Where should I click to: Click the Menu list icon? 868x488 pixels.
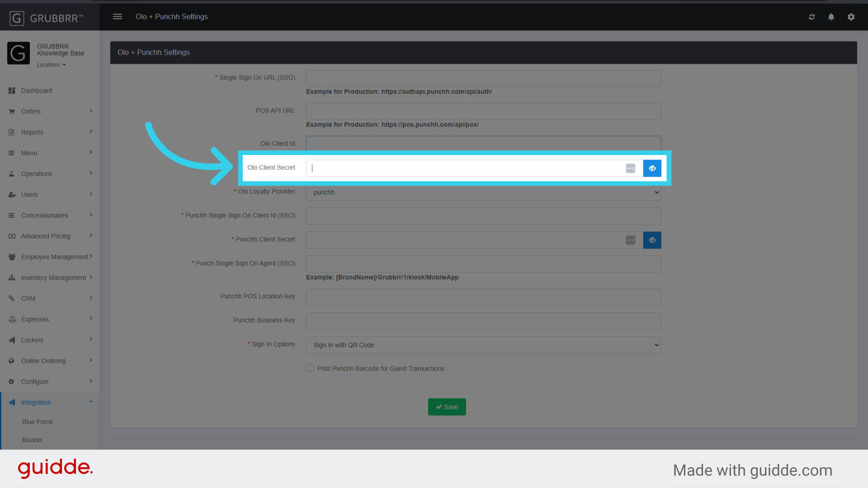pos(12,153)
